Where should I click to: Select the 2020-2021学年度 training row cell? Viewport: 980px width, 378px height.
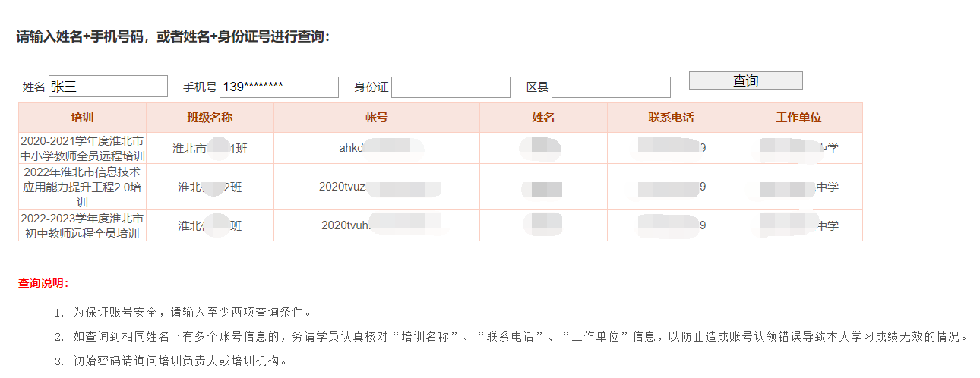pos(82,148)
